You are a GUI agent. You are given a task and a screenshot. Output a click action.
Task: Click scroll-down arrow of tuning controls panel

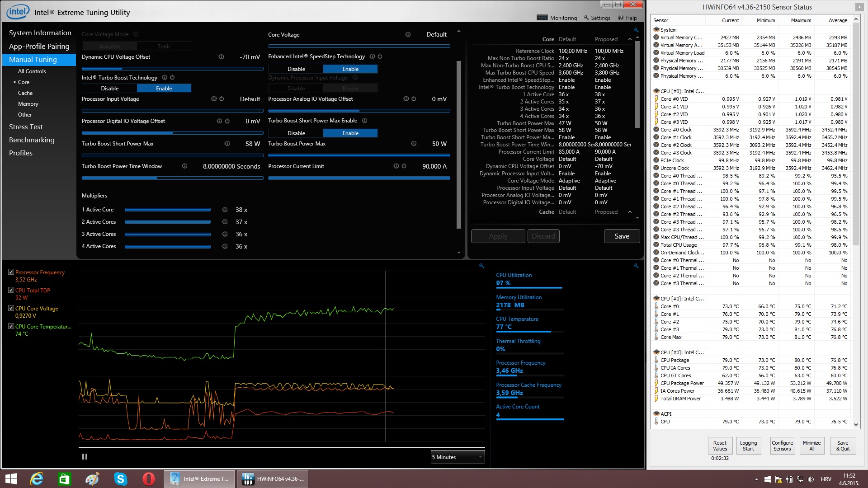pyautogui.click(x=459, y=253)
